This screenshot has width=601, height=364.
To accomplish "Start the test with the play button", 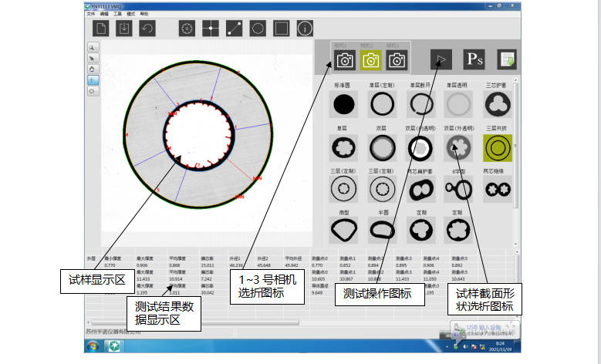I will (x=441, y=59).
